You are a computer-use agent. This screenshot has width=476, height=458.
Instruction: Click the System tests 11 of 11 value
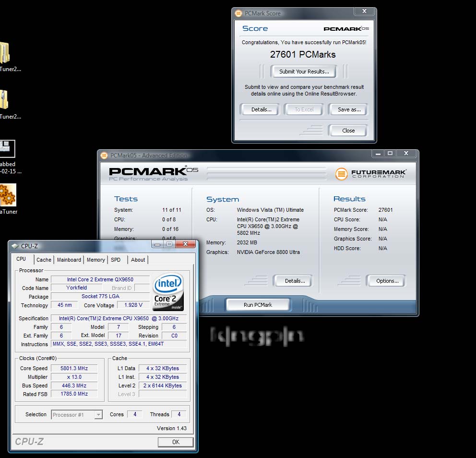coord(171,210)
